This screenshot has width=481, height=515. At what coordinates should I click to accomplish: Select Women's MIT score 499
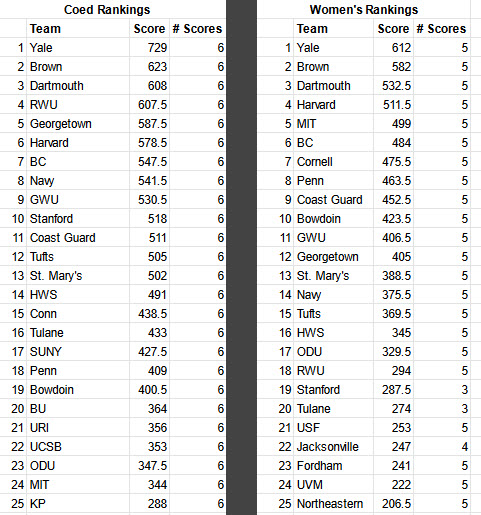(393, 123)
